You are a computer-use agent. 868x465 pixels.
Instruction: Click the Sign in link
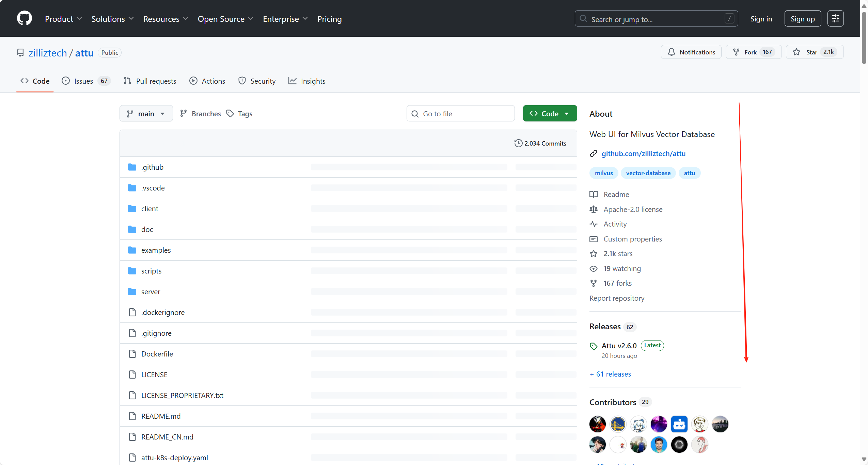coord(761,19)
